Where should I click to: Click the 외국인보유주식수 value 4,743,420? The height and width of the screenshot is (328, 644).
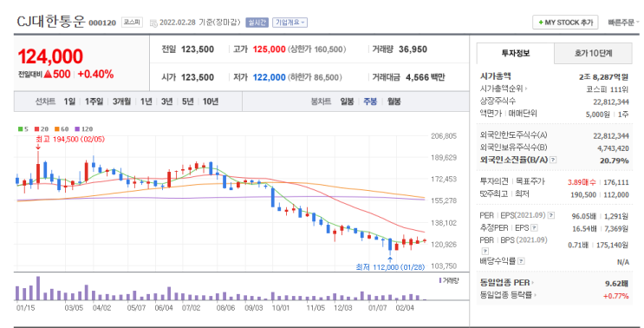point(613,148)
